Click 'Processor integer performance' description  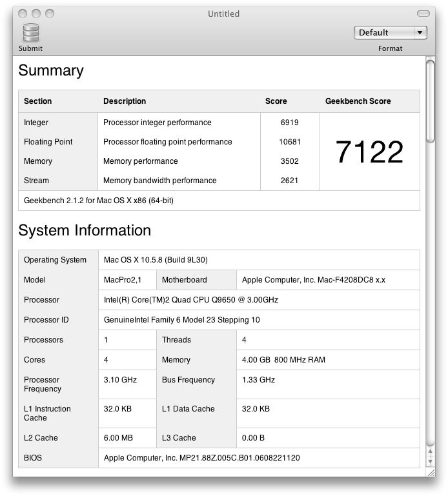[158, 123]
